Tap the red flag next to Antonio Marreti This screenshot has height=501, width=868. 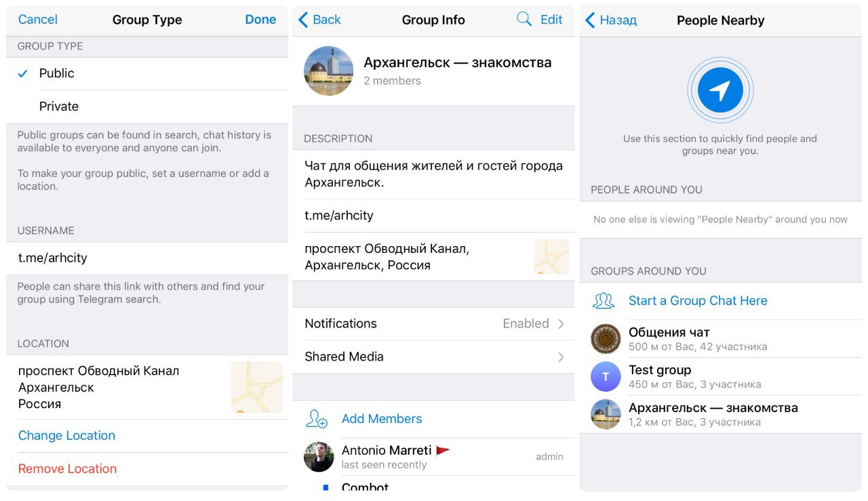click(x=443, y=451)
